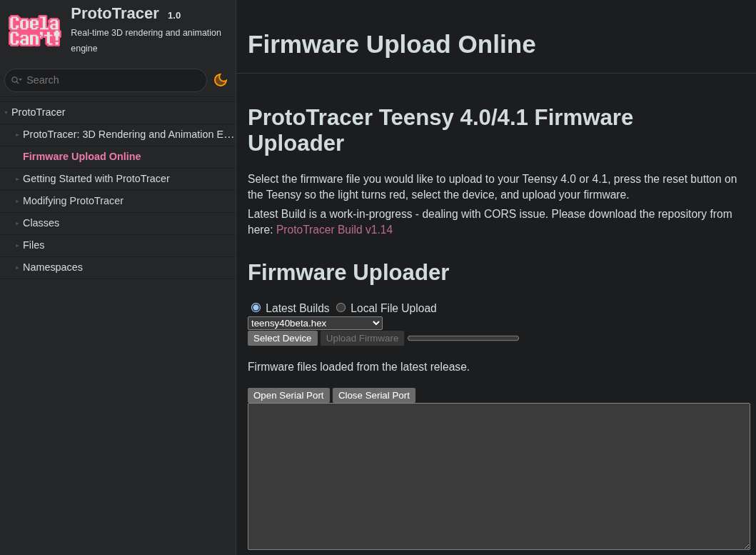
Task: Open Firmware Upload Online nav item
Action: (x=82, y=157)
